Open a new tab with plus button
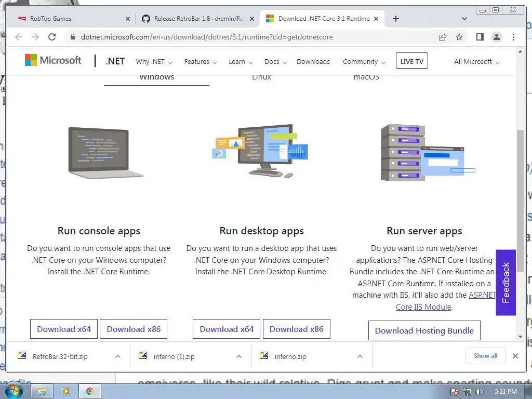 (395, 19)
